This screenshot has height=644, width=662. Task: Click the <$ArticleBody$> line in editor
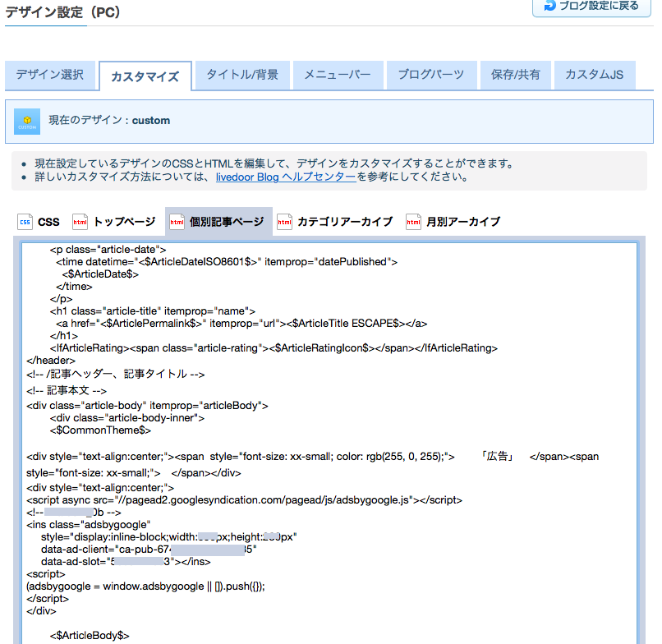90,636
